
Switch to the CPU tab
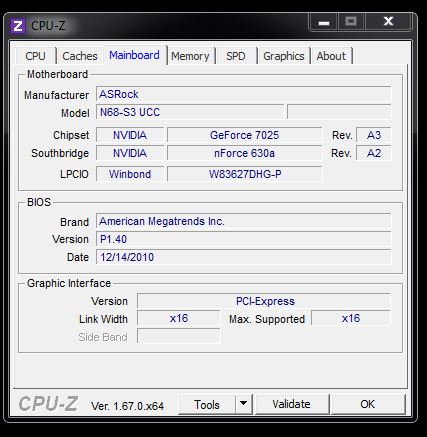(x=35, y=56)
